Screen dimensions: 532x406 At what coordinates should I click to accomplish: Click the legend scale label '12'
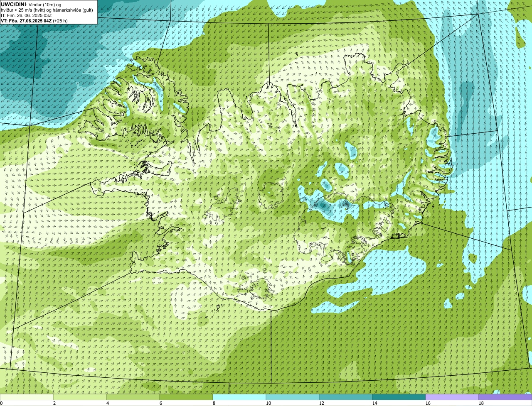pos(322,403)
